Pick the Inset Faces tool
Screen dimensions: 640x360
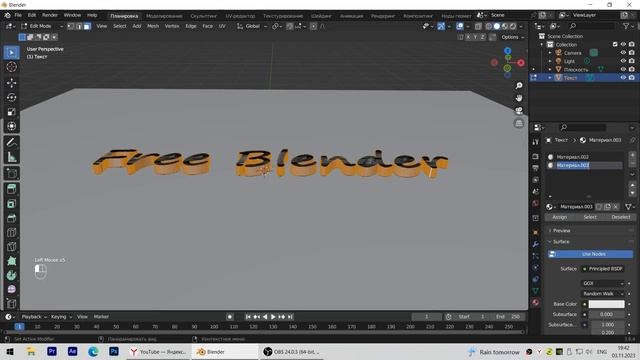(11, 204)
